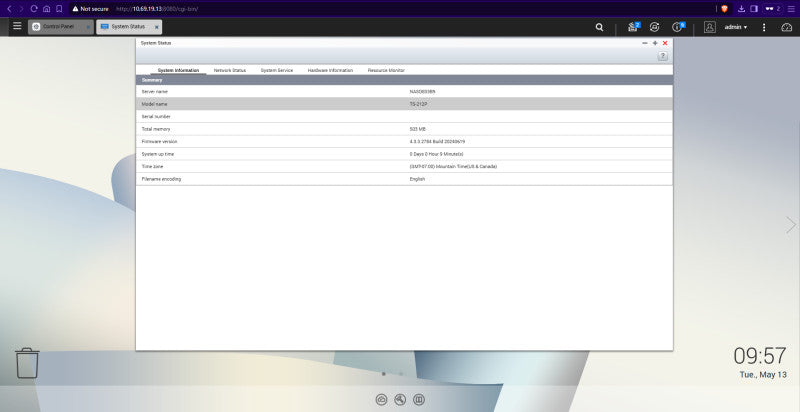Select the Serial number row
800x412 pixels.
[x=404, y=117]
